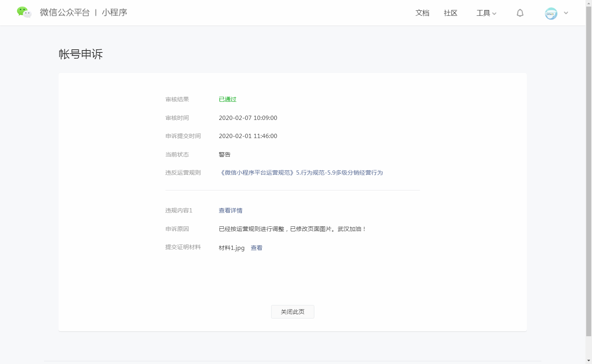Expand the account dropdown arrow

point(566,13)
